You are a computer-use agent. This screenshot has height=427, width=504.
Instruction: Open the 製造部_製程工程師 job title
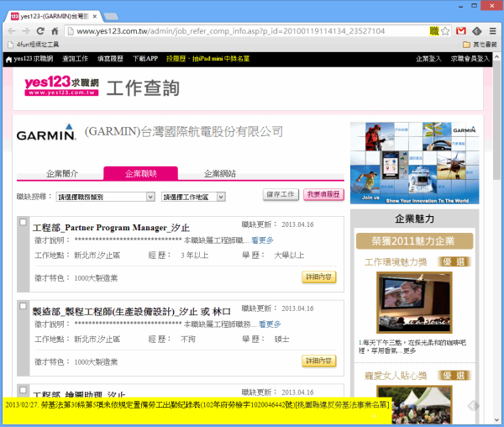tap(132, 312)
